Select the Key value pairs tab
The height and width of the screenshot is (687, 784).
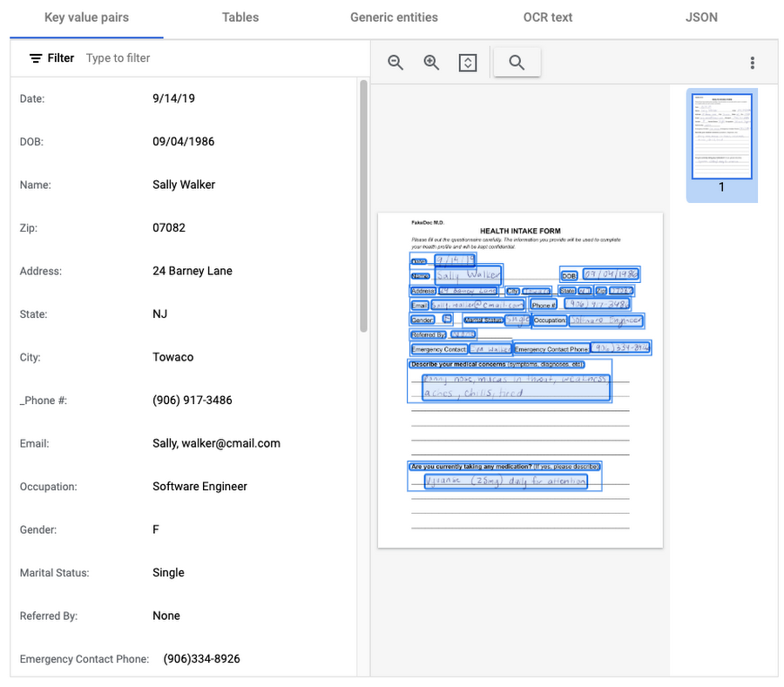(86, 17)
